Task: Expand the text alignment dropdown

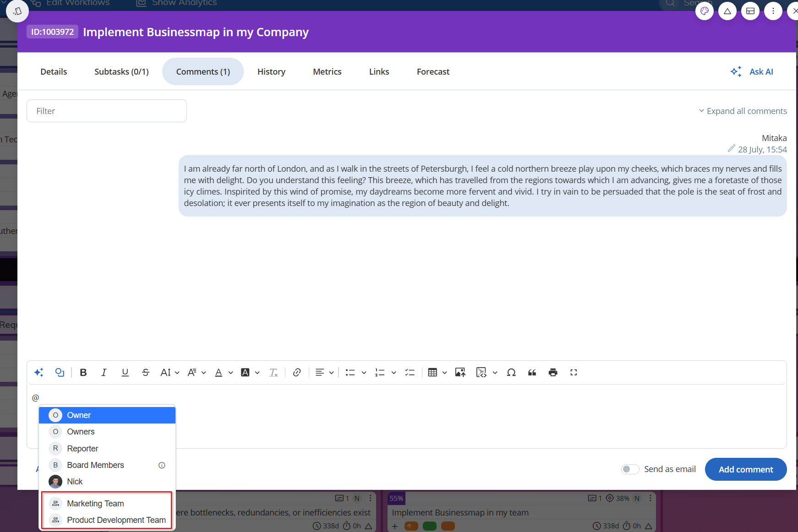Action: tap(331, 373)
